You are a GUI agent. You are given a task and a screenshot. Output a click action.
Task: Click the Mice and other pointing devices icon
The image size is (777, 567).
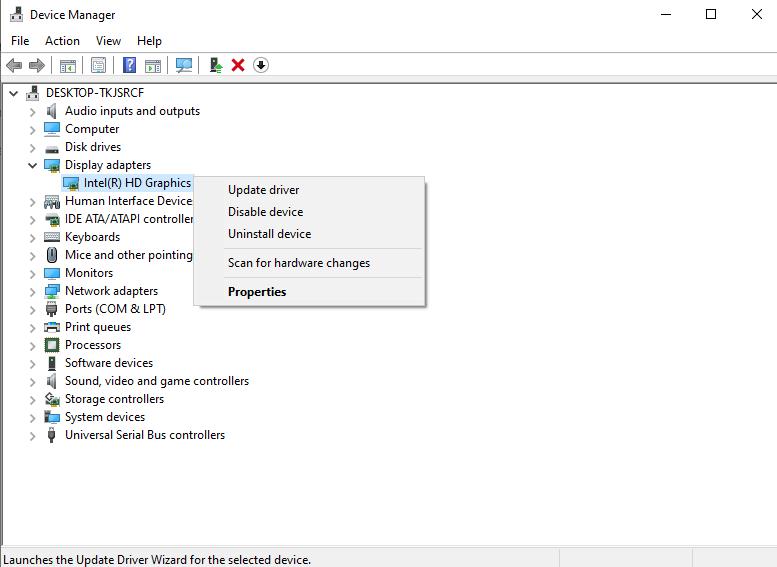(x=52, y=255)
